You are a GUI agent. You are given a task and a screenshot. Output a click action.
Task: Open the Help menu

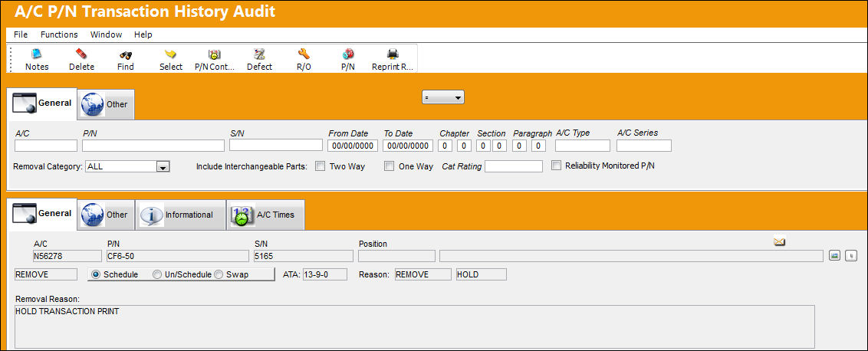[x=143, y=34]
